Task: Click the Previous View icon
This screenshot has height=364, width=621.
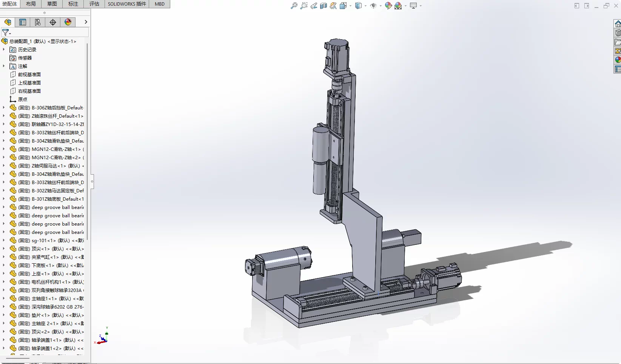Action: [314, 6]
